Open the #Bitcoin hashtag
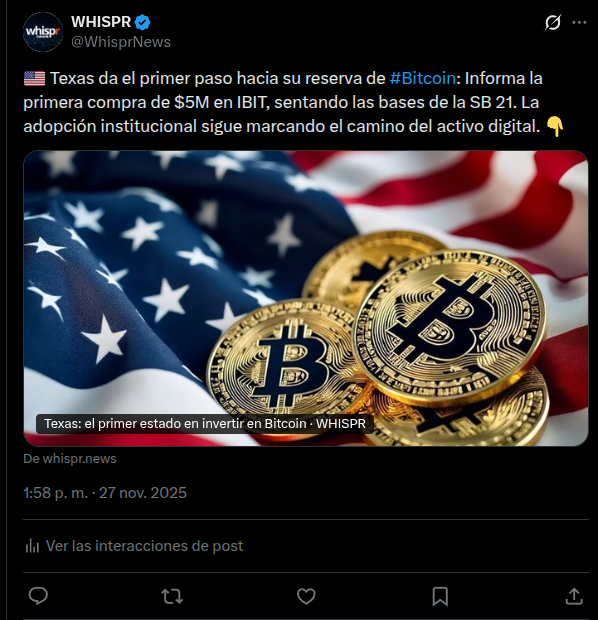Viewport: 598px width, 620px height. tap(422, 78)
